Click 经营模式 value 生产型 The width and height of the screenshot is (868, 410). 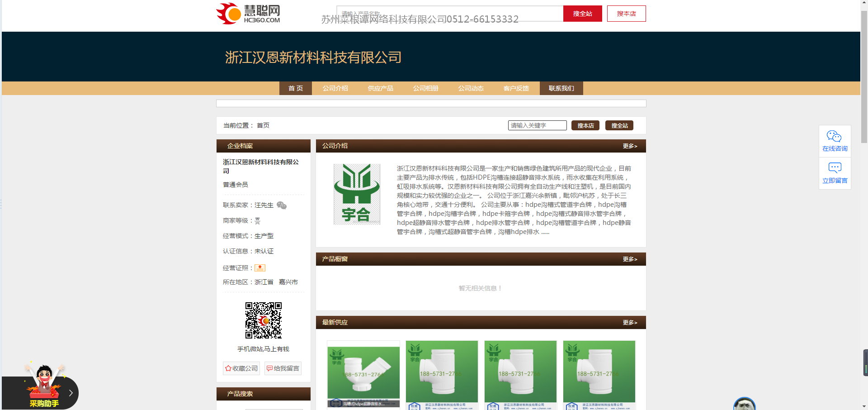(264, 236)
